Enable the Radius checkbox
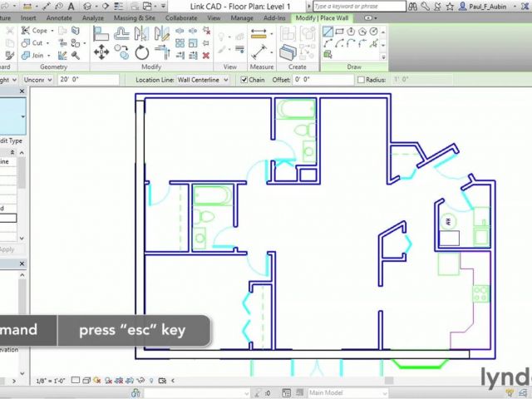 (360, 80)
